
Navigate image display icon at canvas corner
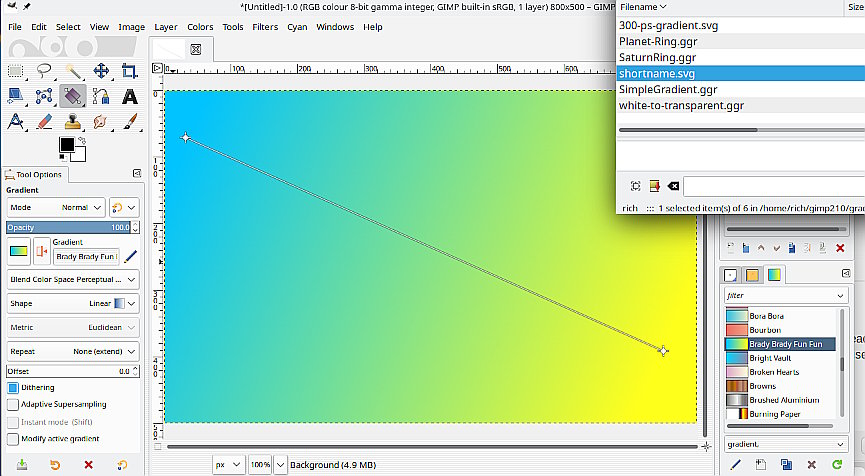click(706, 446)
